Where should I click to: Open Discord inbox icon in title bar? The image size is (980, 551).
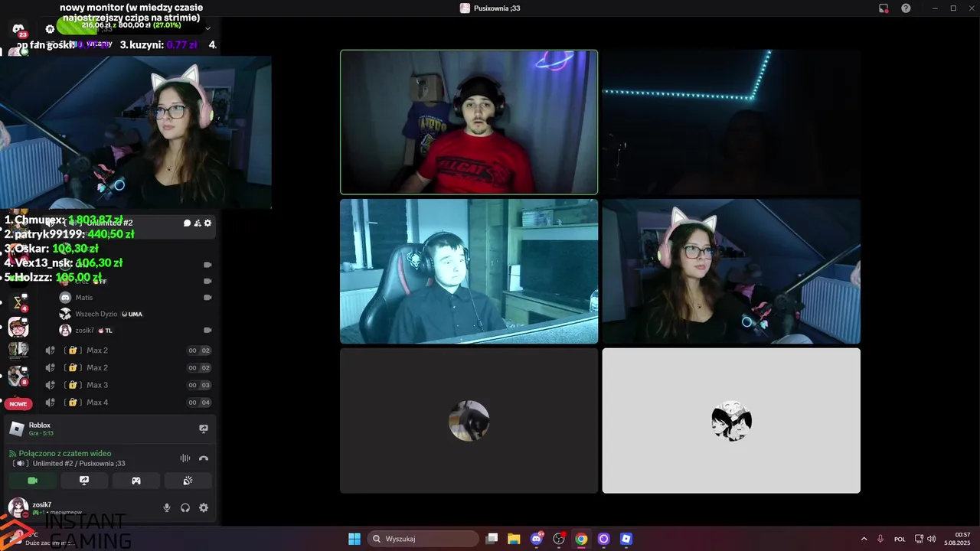click(x=884, y=8)
